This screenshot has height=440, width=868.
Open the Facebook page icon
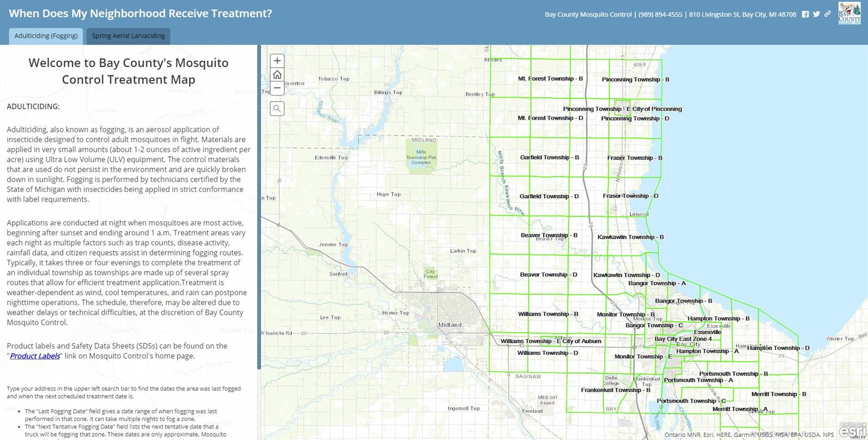tap(806, 15)
